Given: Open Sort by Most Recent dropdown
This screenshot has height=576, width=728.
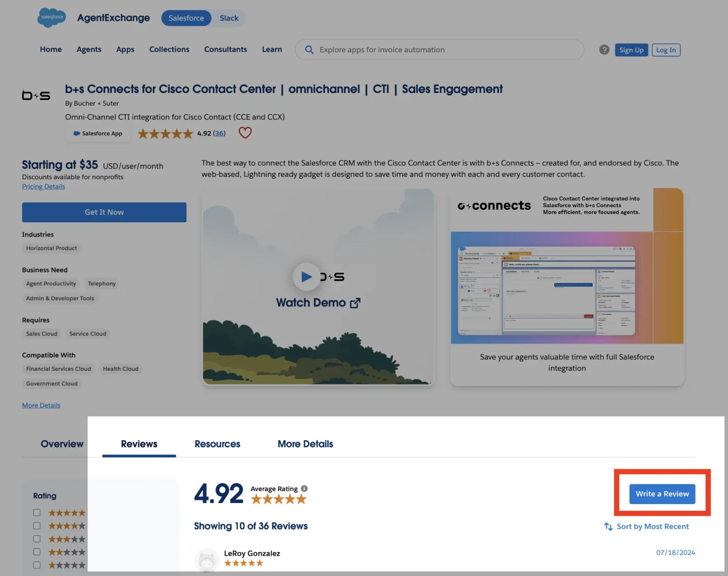Looking at the screenshot, I should click(646, 526).
